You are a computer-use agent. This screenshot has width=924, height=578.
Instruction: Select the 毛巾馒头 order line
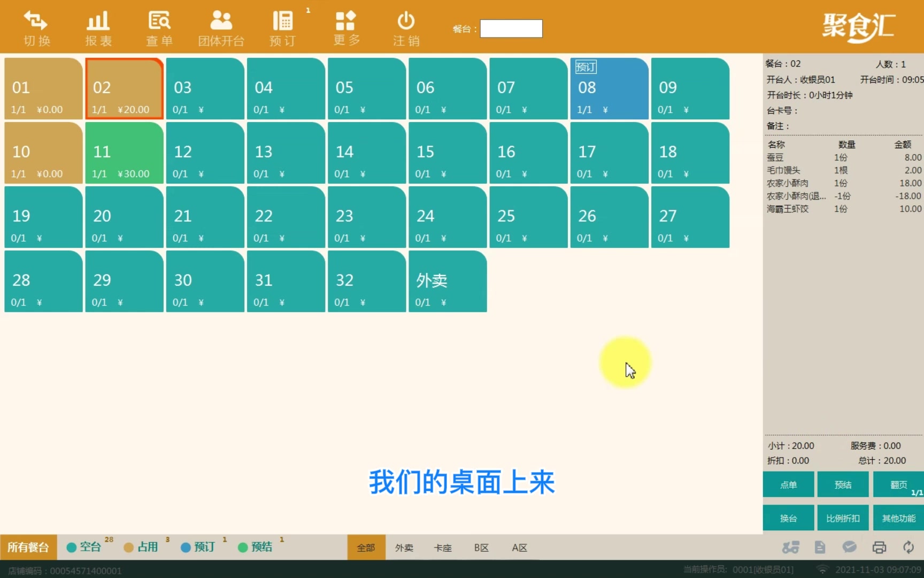[844, 170]
